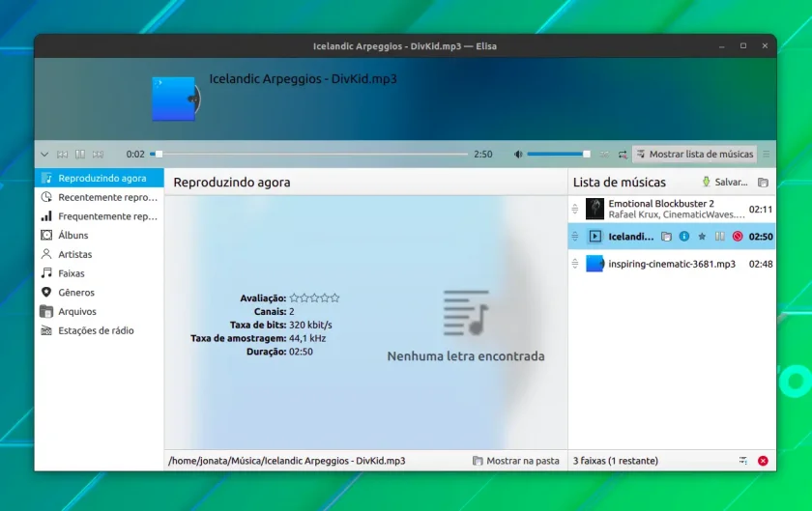Click the header title Icelandic Arpeggios - DivKid.mp3

[x=303, y=78]
